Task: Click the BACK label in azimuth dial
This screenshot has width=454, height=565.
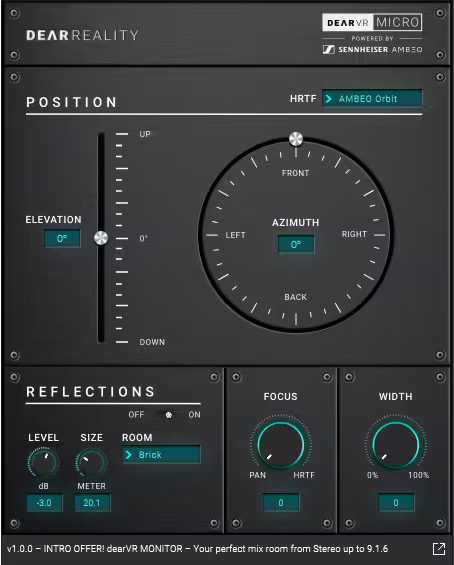Action: pyautogui.click(x=295, y=297)
